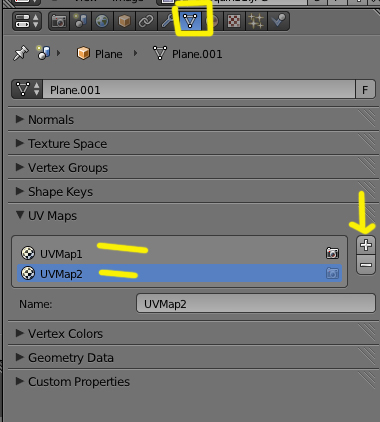Screen dimensions: 380x422
Task: Open the World properties globe tab
Action: click(x=102, y=21)
